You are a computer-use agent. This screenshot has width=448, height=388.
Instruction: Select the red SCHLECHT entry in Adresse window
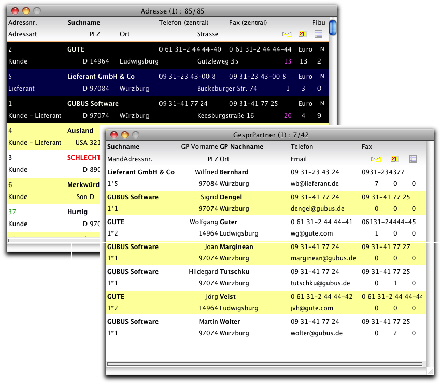[x=83, y=158]
